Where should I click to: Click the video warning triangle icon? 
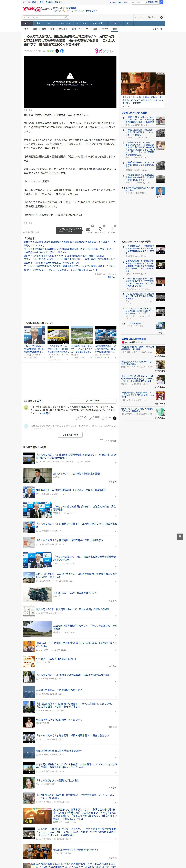point(70,76)
